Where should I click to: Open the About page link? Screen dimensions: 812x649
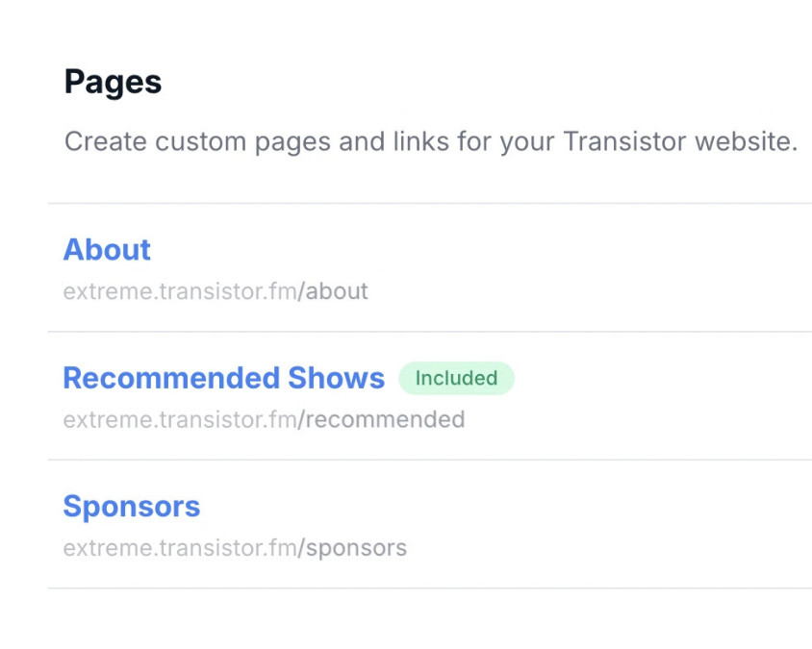coord(107,250)
